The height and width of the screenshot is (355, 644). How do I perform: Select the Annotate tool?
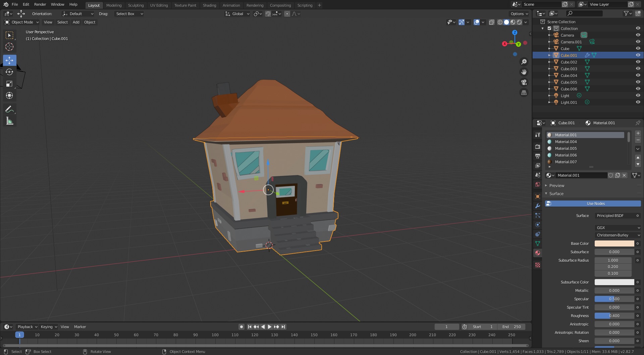[9, 109]
